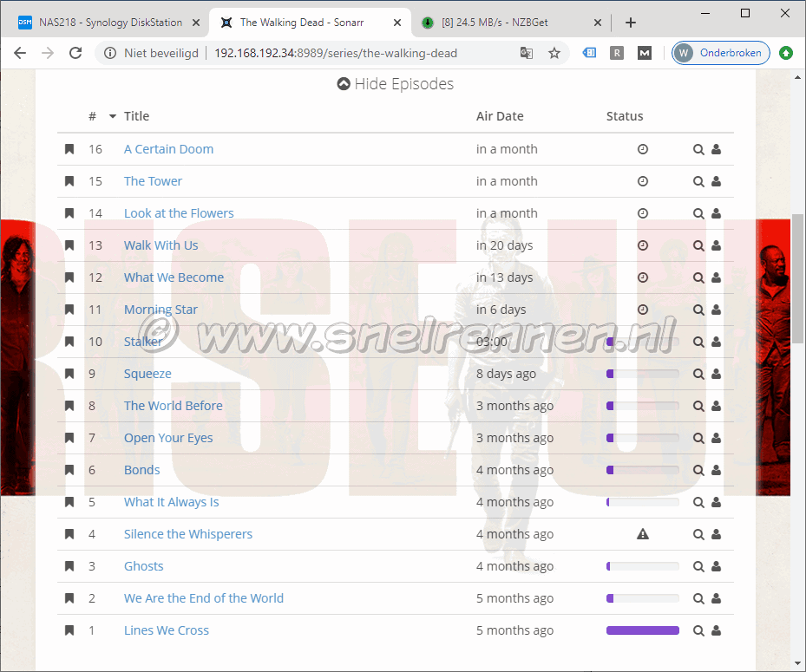The height and width of the screenshot is (672, 806).
Task: Sort episodes by number column arrow
Action: pos(113,116)
